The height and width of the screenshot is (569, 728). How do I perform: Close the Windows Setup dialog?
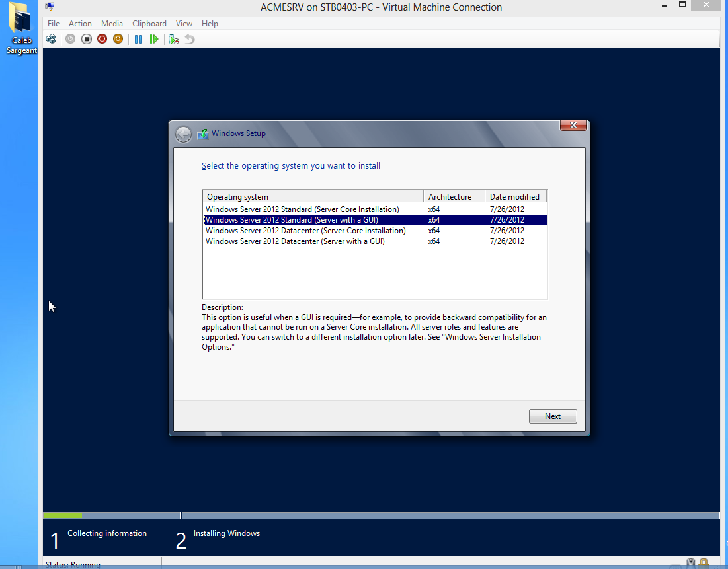pos(573,125)
